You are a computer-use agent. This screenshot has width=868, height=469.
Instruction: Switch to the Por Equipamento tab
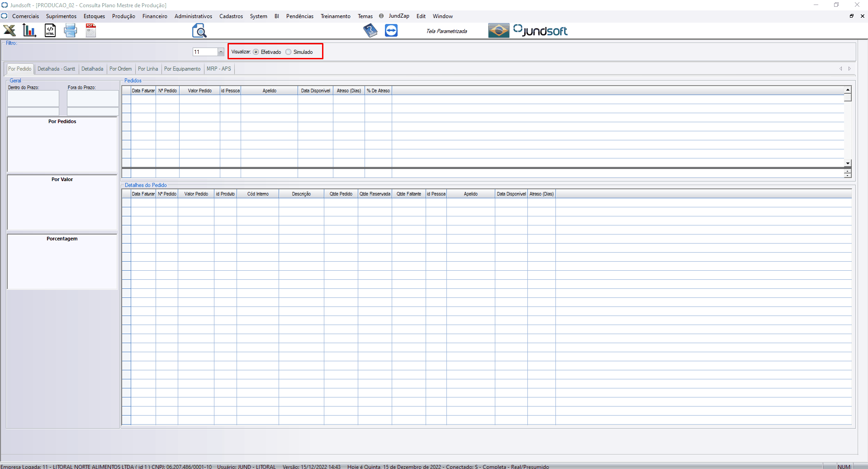point(182,69)
